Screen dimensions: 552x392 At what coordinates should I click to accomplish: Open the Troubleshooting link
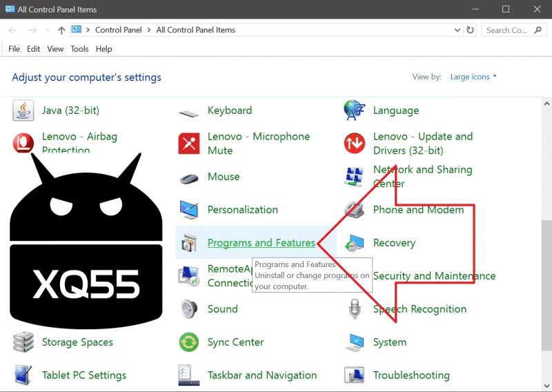411,375
